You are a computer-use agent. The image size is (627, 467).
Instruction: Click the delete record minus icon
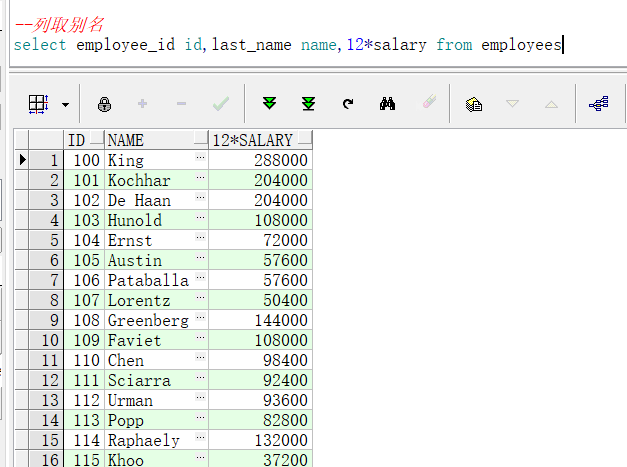click(182, 104)
